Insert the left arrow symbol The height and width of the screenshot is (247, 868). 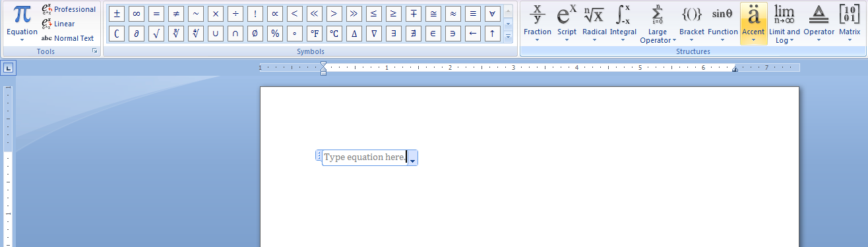tap(473, 34)
